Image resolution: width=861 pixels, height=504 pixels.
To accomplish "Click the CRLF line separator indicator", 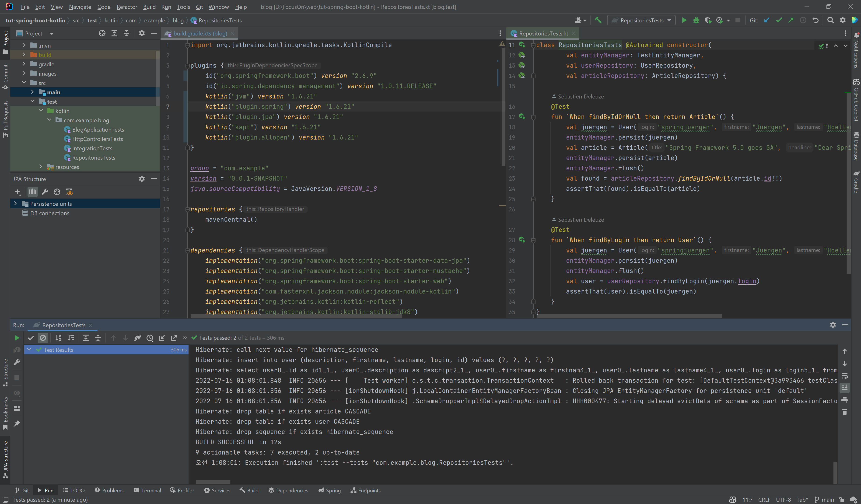I will pyautogui.click(x=764, y=500).
